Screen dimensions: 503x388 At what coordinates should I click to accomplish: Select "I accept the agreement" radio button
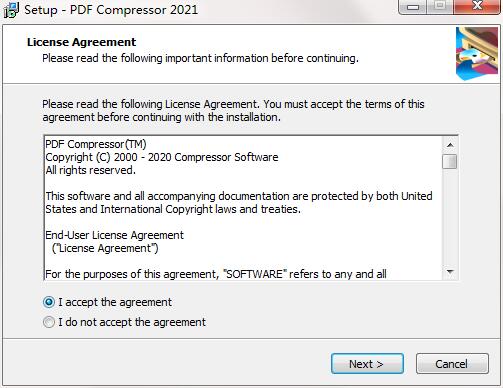pyautogui.click(x=49, y=302)
